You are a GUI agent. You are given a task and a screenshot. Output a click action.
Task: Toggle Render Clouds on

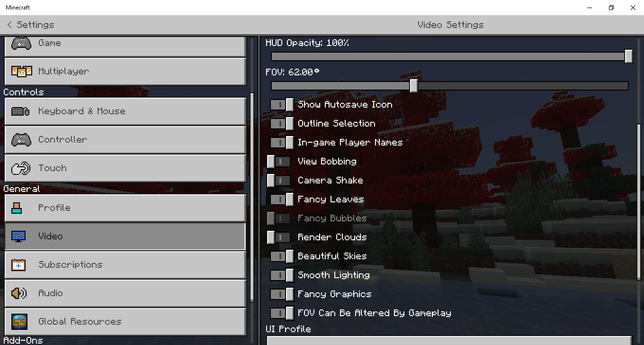click(279, 237)
